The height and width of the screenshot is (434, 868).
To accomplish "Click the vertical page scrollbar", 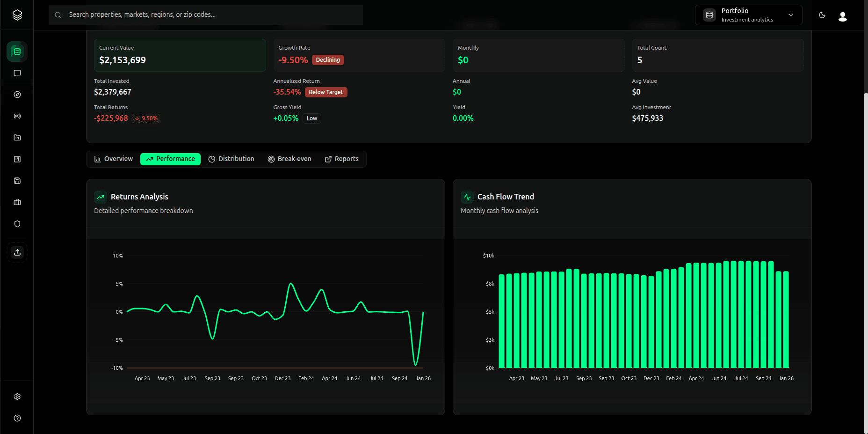I will [866, 262].
